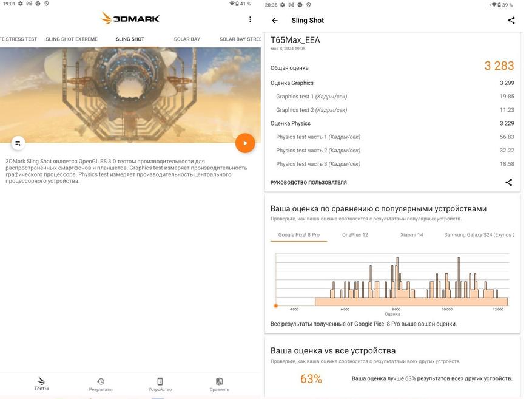Tap settings gear in left status bar

pyautogui.click(x=21, y=4)
